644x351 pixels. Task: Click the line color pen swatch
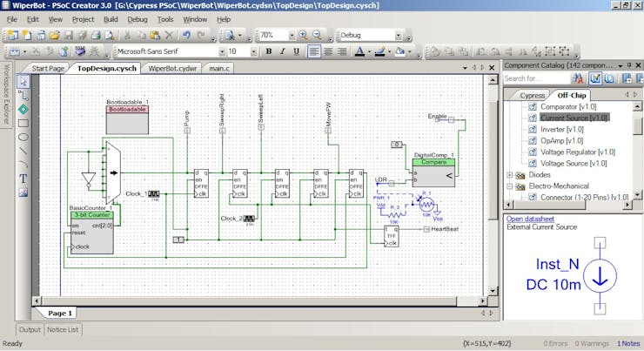[x=380, y=51]
